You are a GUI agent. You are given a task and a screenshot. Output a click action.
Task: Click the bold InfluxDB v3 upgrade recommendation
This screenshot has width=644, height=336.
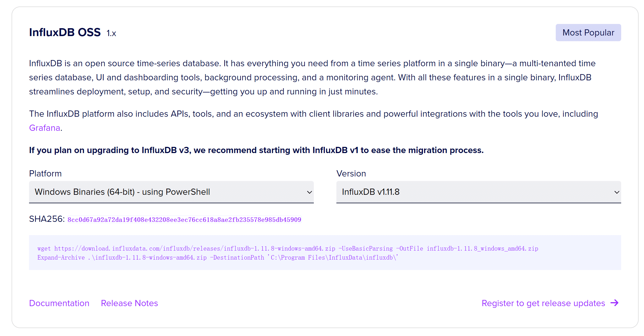pyautogui.click(x=256, y=150)
